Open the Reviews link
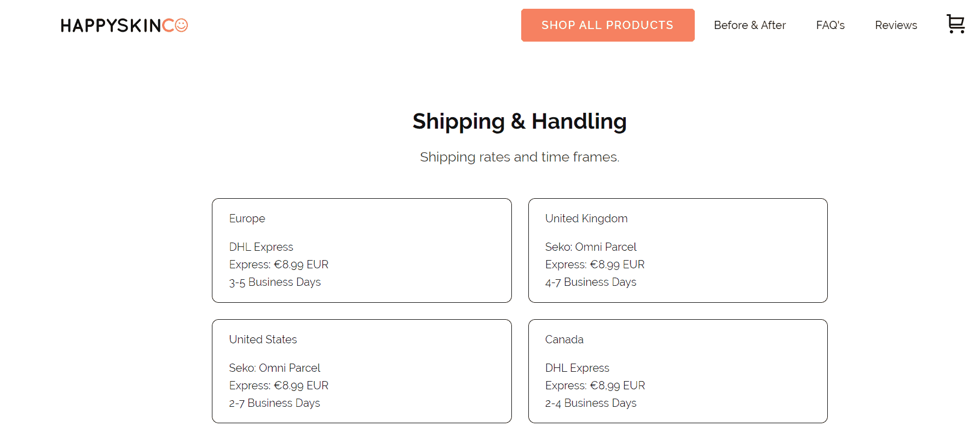980x432 pixels. pos(896,25)
